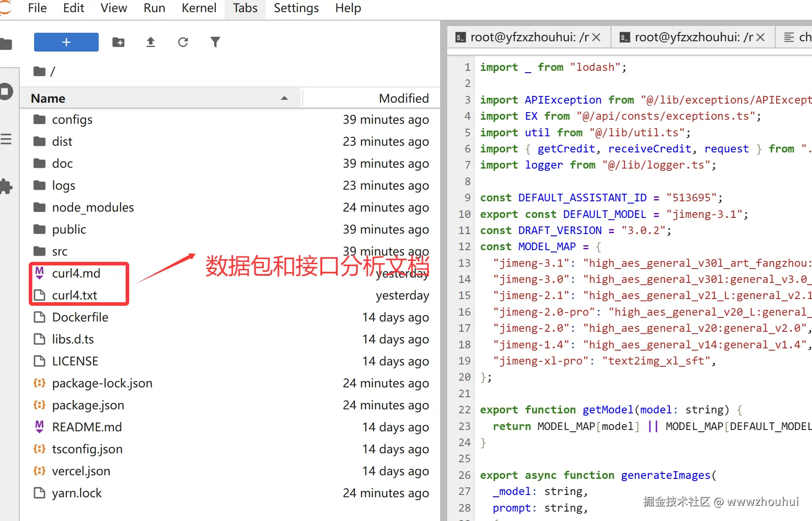812x521 pixels.
Task: Select the curl4.txt file
Action: click(230, 295)
